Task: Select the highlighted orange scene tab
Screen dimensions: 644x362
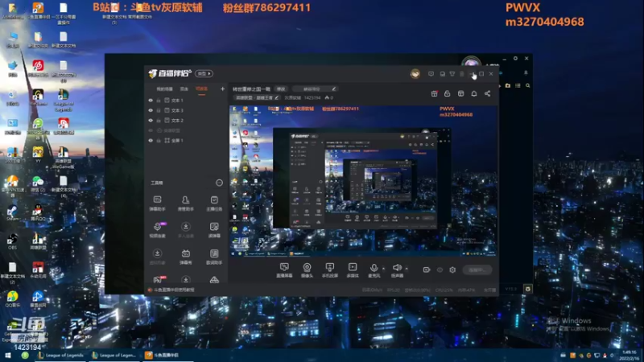Action: (201, 89)
